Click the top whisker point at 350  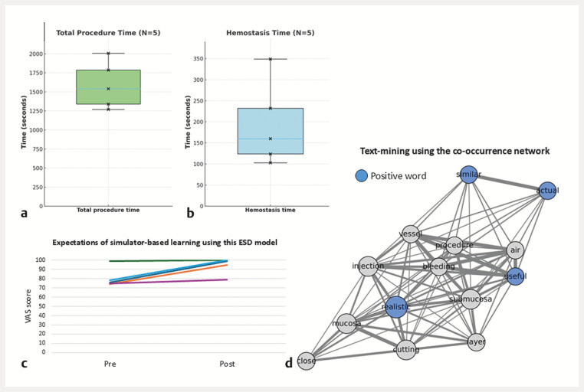271,59
